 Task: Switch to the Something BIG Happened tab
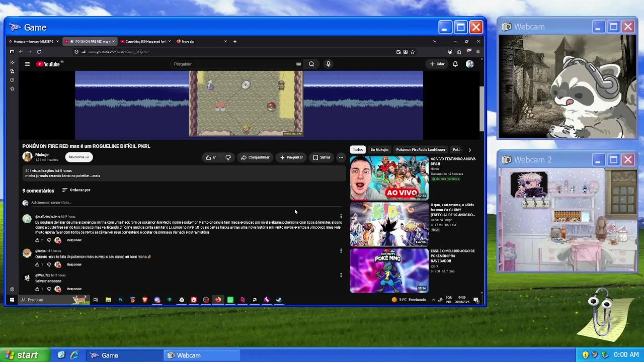145,41
